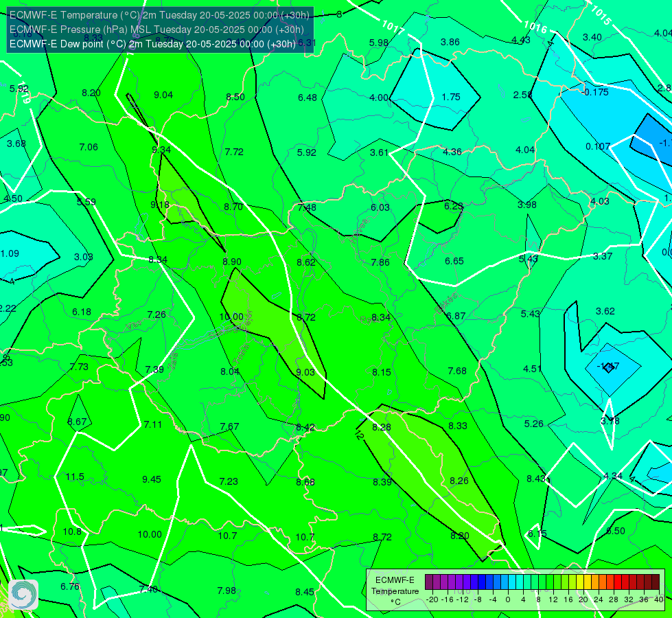Select the ECMWF-E Temperature 2m layer label

pyautogui.click(x=159, y=15)
